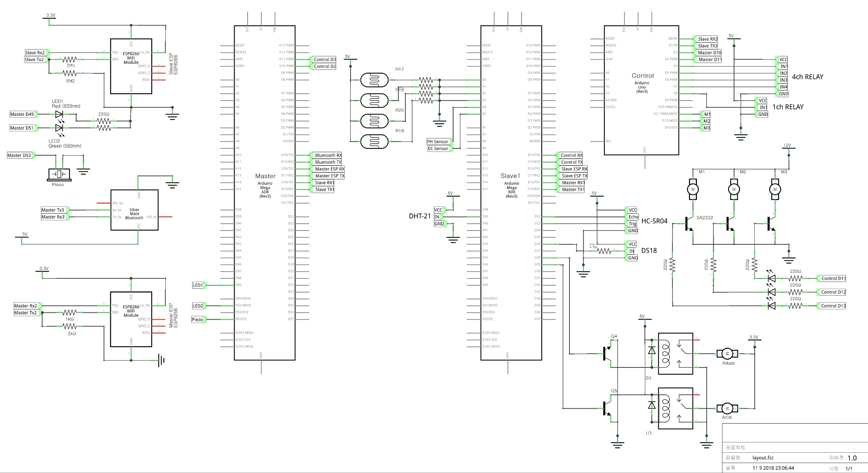Viewport: 868px width, 473px height.
Task: Click the EC Sensor net label
Action: tap(440, 148)
